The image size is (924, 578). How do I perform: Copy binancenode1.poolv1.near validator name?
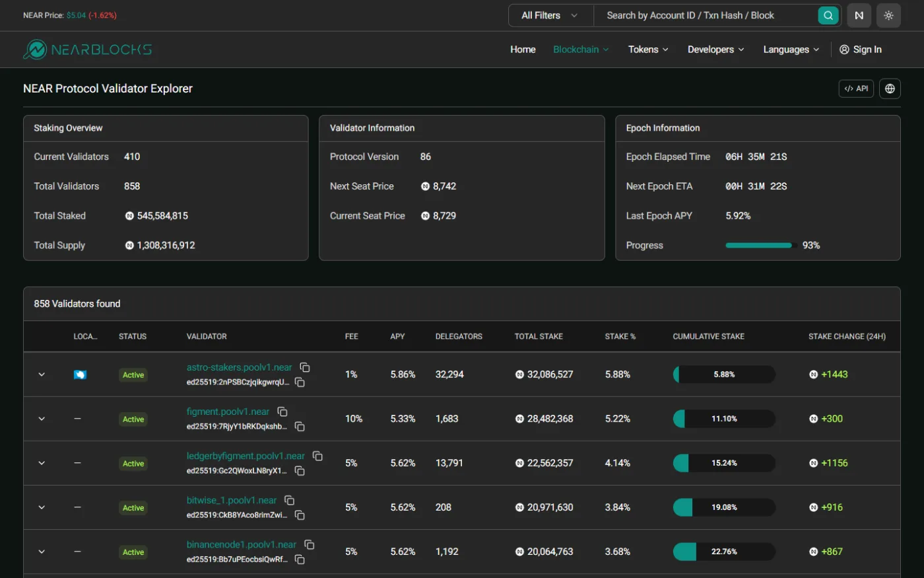pyautogui.click(x=309, y=544)
